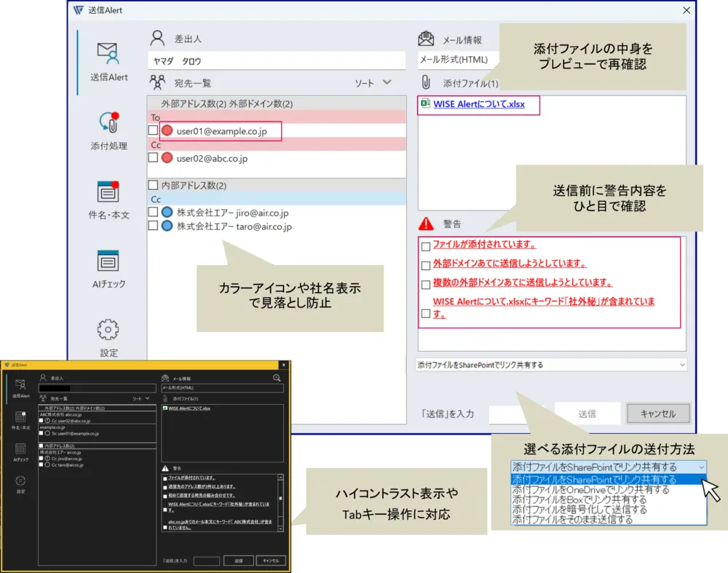Click the キャンセル button
Screen dimensions: 728x573
pyautogui.click(x=658, y=414)
